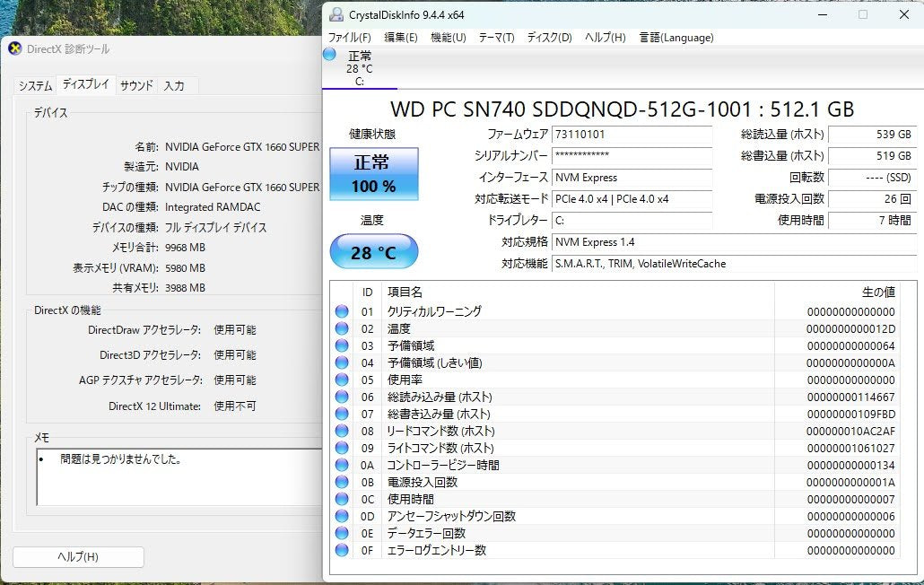
Task: Click raw value 000000000012D in 温度 row
Action: [x=850, y=328]
